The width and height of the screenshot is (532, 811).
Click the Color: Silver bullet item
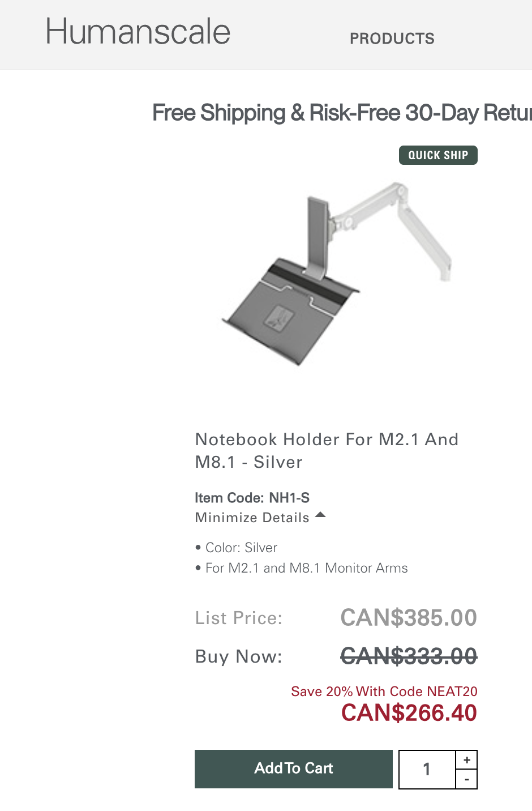241,548
